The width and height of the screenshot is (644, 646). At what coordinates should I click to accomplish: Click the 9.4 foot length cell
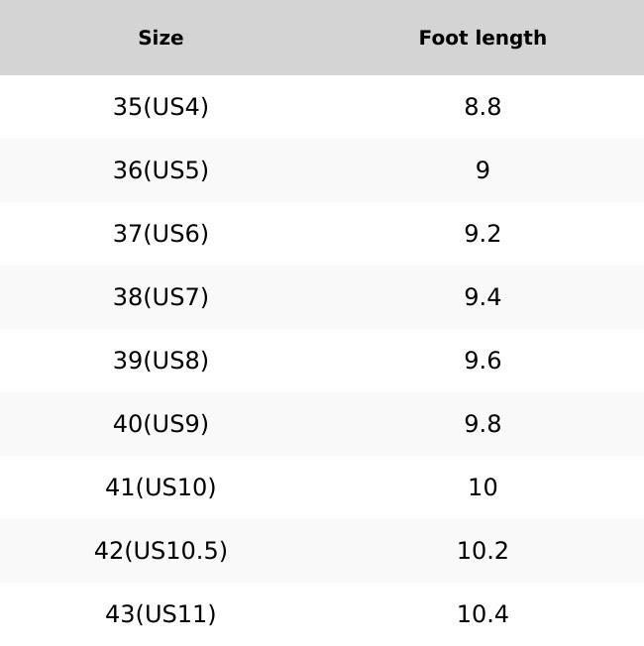click(x=483, y=297)
